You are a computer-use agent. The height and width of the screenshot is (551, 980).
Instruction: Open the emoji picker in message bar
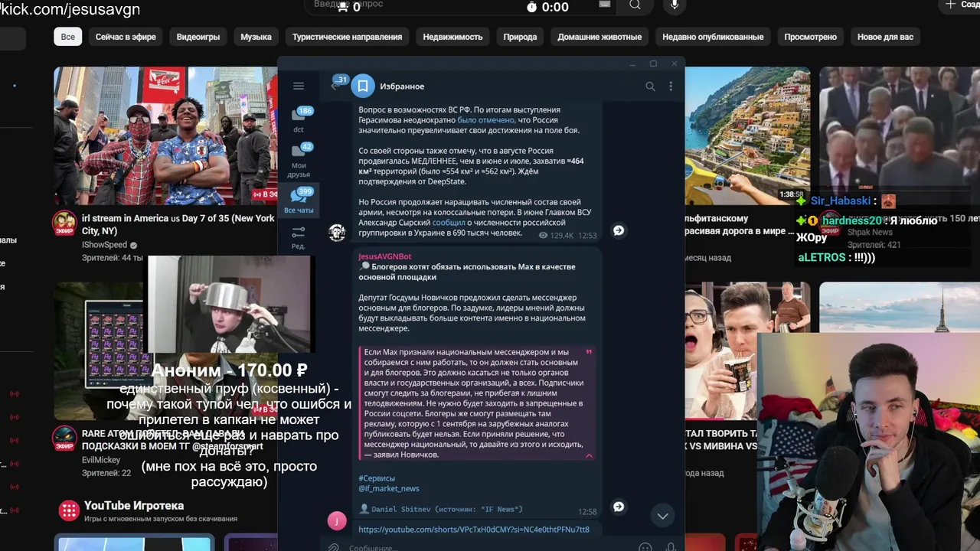click(x=645, y=546)
